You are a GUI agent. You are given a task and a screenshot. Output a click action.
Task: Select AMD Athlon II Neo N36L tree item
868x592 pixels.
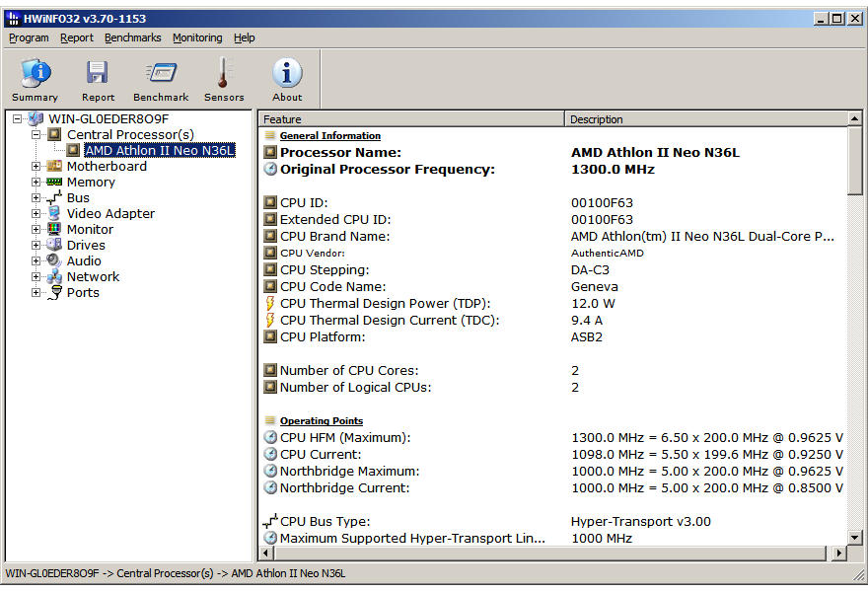pos(160,150)
